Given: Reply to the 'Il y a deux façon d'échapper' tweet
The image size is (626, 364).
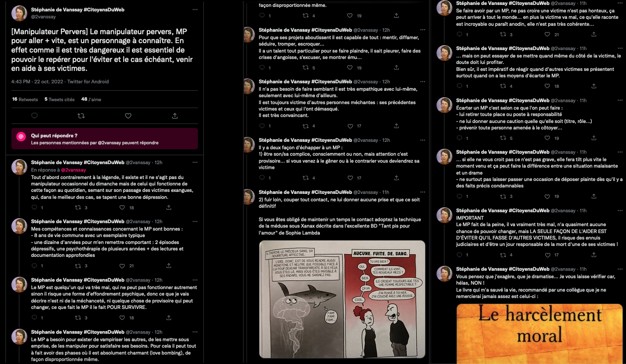Looking at the screenshot, I should pyautogui.click(x=261, y=178).
